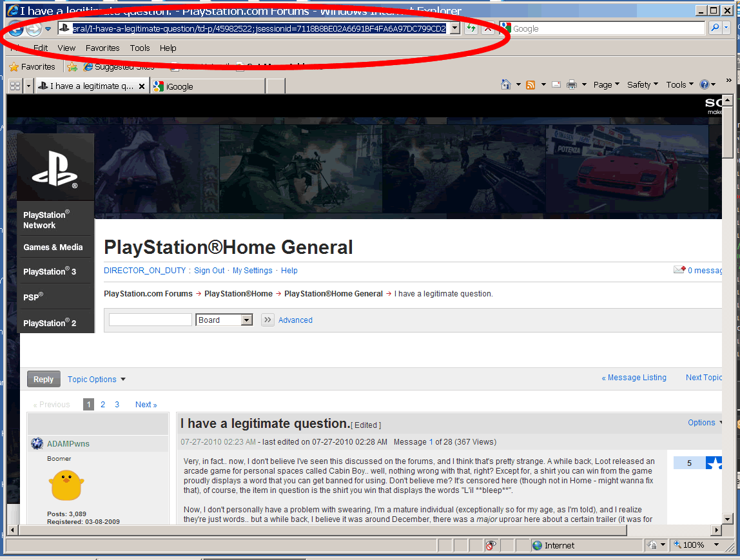Open the Favorites menu in menu bar
Screen dimensions: 740x560
(102, 48)
